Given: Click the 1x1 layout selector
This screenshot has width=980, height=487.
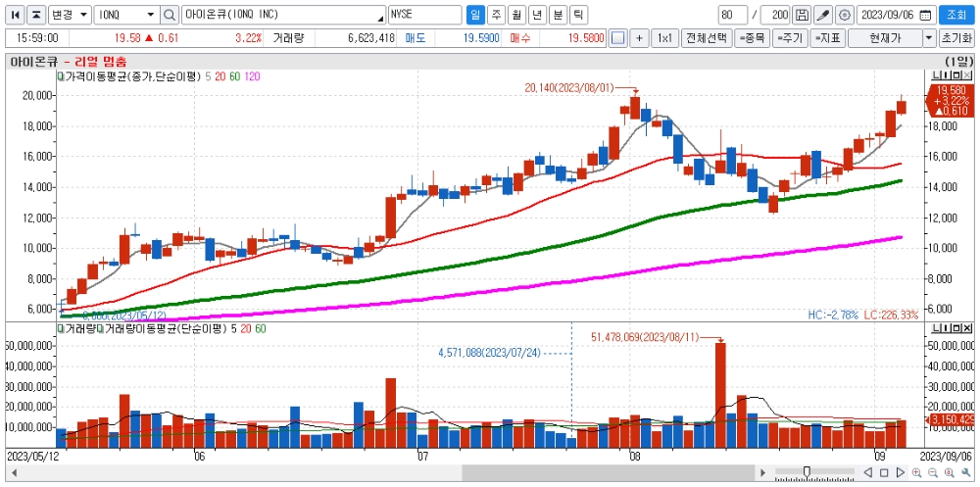Looking at the screenshot, I should [664, 38].
